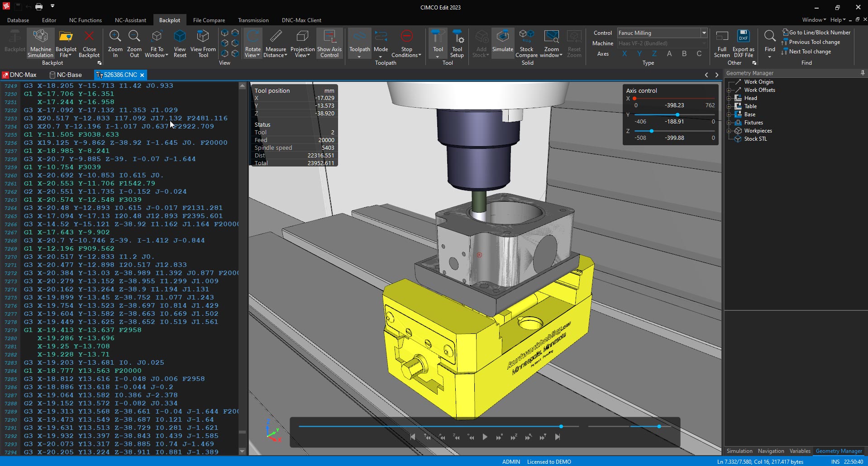Toggle the Y axis in the Axes group
This screenshot has height=466, width=868.
[639, 53]
